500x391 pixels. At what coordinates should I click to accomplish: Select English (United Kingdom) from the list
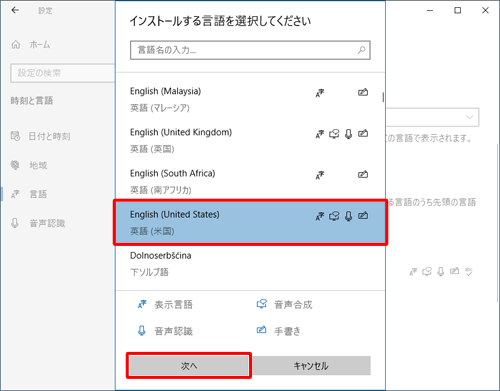(x=250, y=140)
